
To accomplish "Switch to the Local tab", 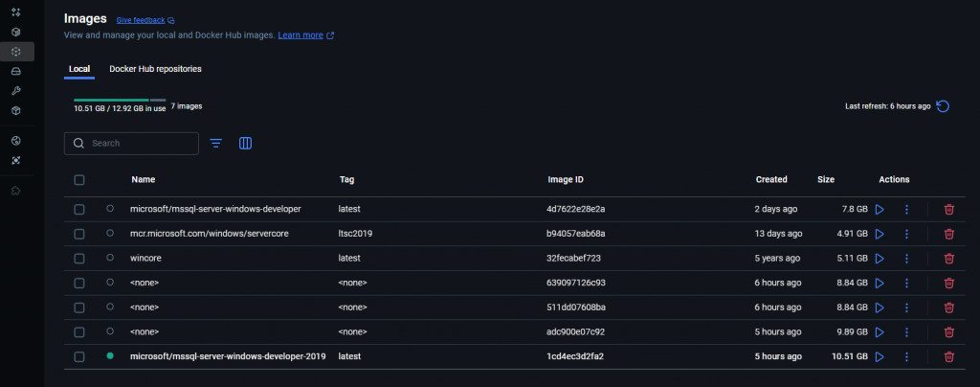I will click(79, 69).
